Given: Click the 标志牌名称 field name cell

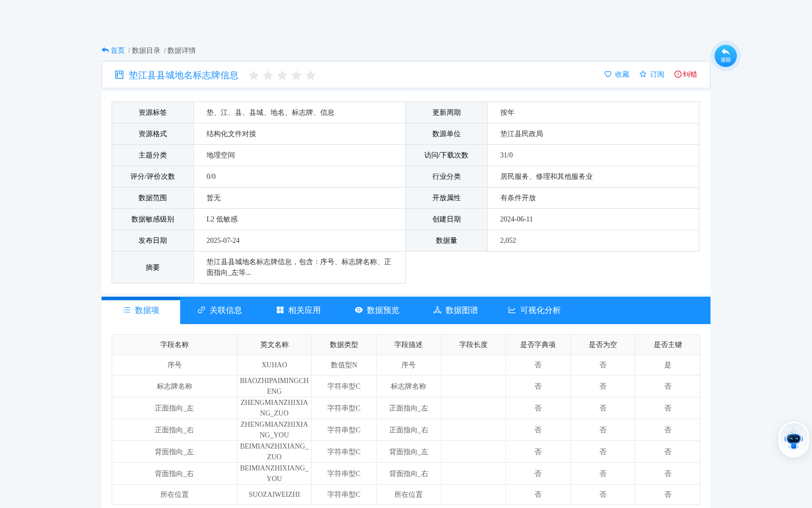Looking at the screenshot, I should (x=175, y=386).
